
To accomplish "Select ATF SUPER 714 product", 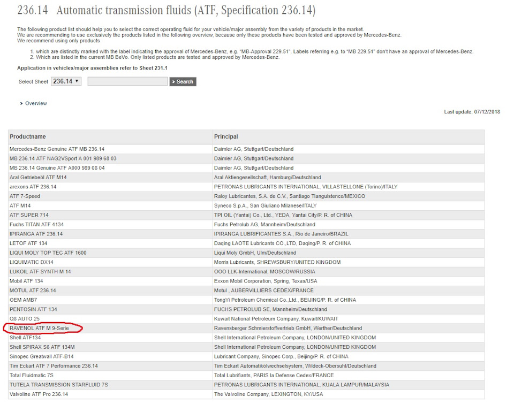I will coord(29,215).
